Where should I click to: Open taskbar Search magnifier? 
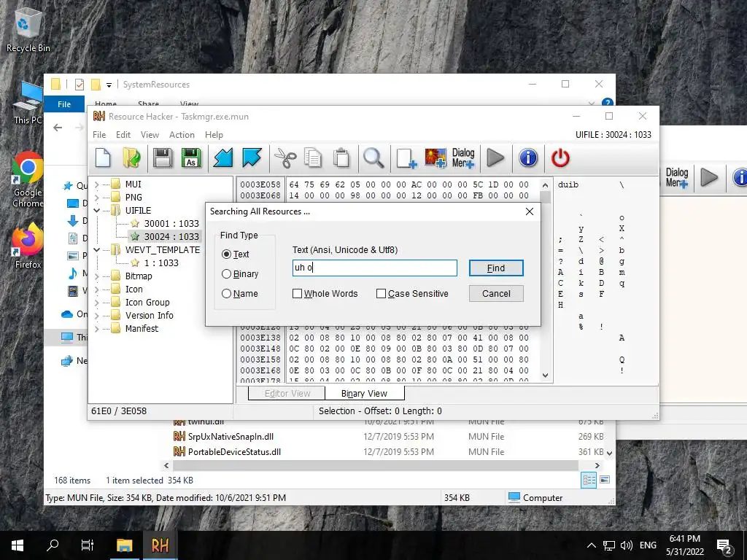[x=53, y=545]
